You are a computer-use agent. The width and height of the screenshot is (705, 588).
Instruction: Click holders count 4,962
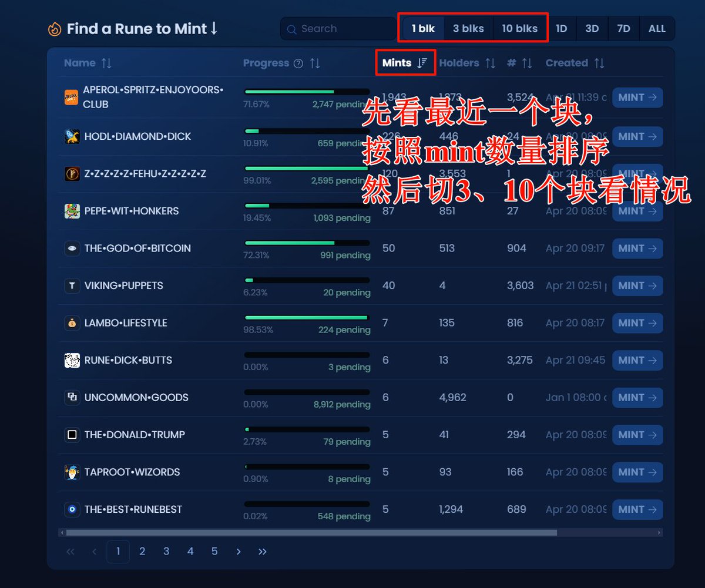point(452,398)
